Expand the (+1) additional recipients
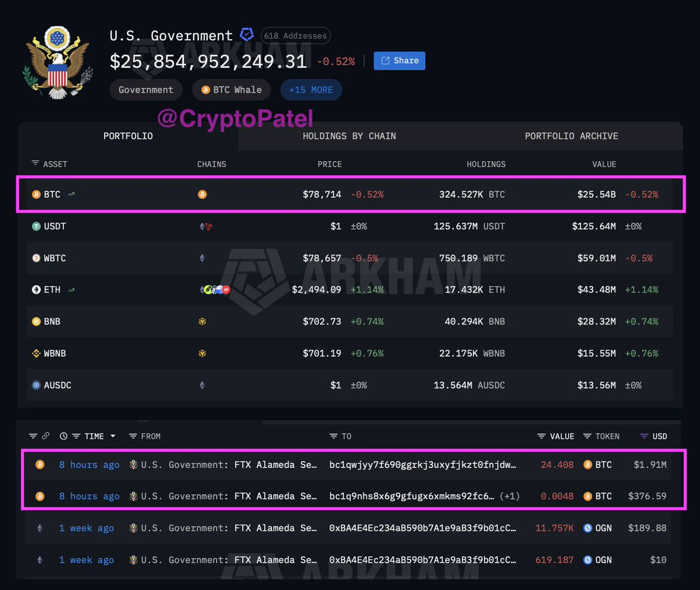 pos(510,497)
